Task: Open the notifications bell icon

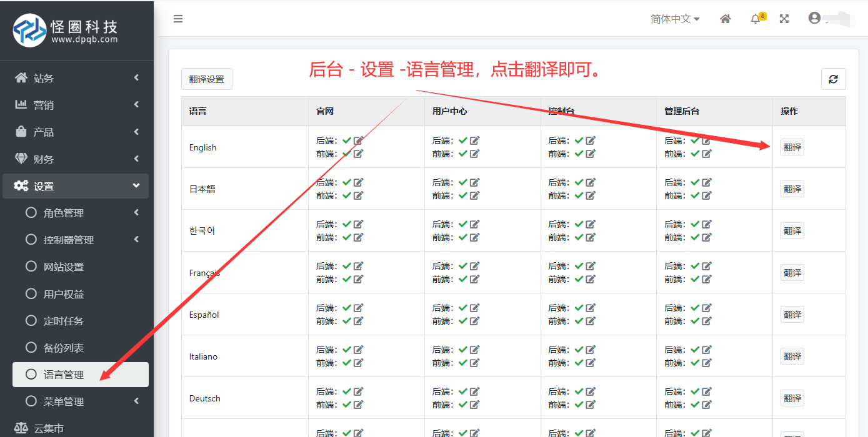Action: click(x=756, y=19)
